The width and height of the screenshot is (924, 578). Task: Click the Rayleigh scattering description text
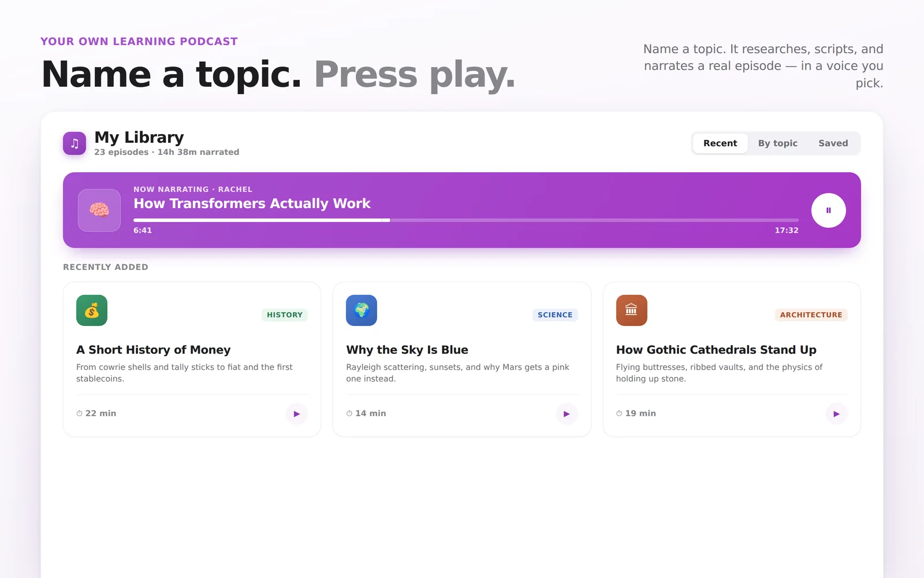(458, 373)
